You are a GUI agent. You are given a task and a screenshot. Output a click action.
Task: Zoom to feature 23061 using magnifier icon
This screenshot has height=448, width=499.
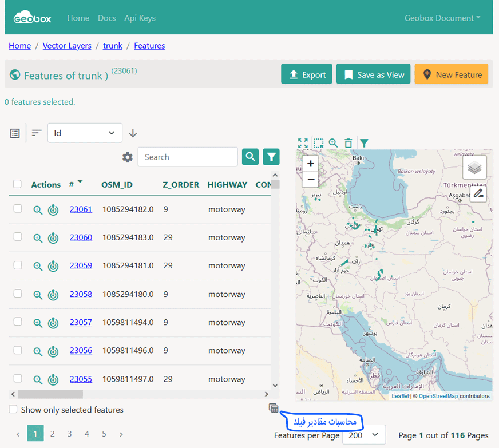point(38,209)
